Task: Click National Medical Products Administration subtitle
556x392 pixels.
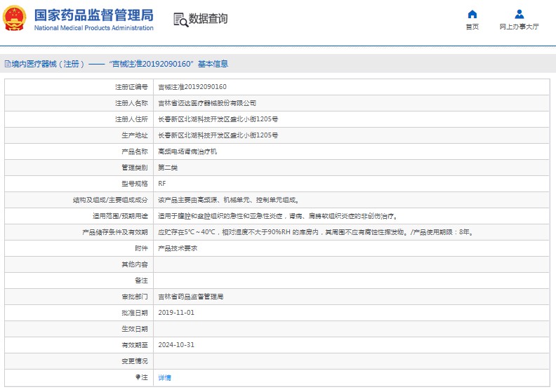Action: [x=94, y=28]
